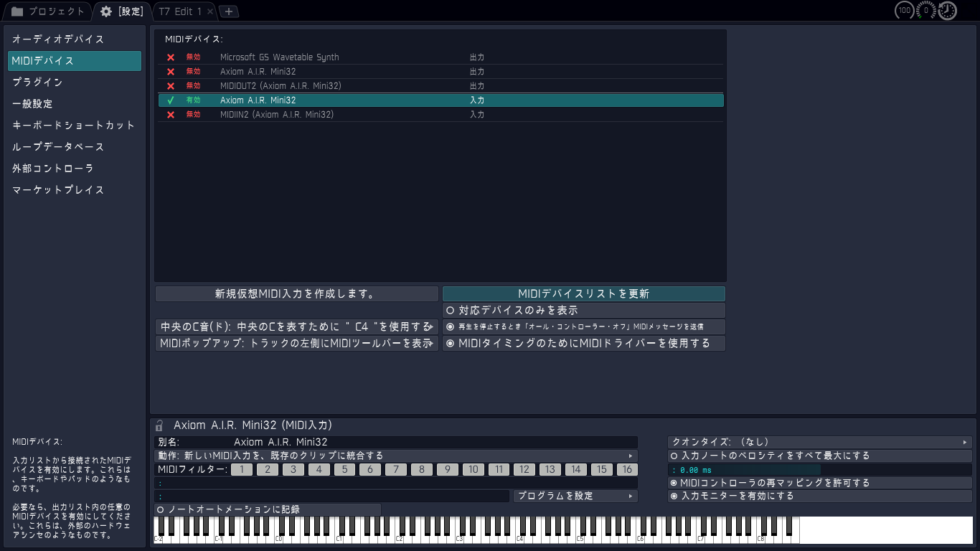Click the green checkmark for the enabled Axiom input

tap(171, 100)
